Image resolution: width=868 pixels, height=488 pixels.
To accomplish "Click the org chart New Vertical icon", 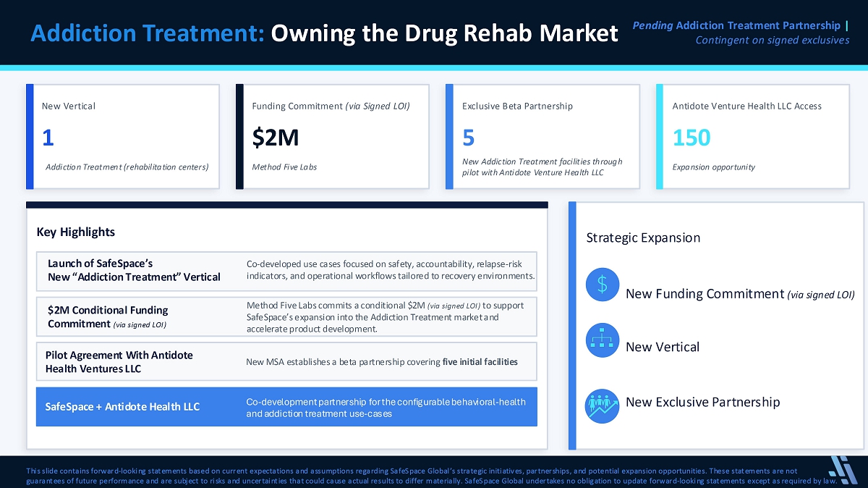I will pyautogui.click(x=602, y=340).
